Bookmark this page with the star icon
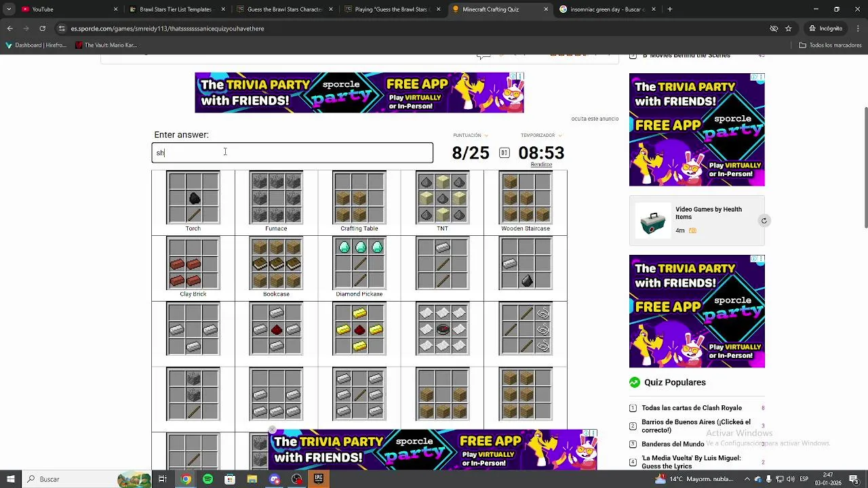868x488 pixels. coord(788,28)
